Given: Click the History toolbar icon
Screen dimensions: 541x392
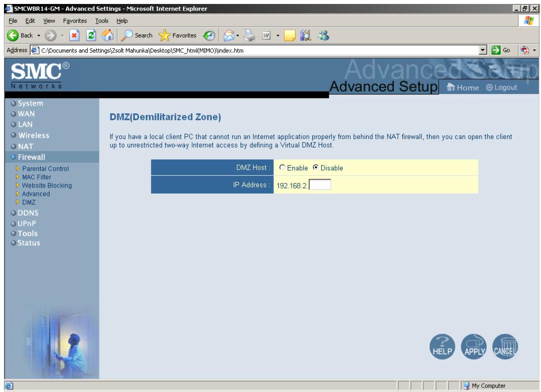Looking at the screenshot, I should click(209, 35).
